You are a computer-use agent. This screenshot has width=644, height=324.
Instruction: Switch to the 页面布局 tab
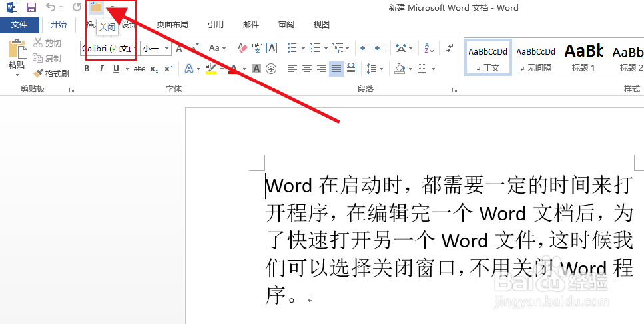point(172,25)
